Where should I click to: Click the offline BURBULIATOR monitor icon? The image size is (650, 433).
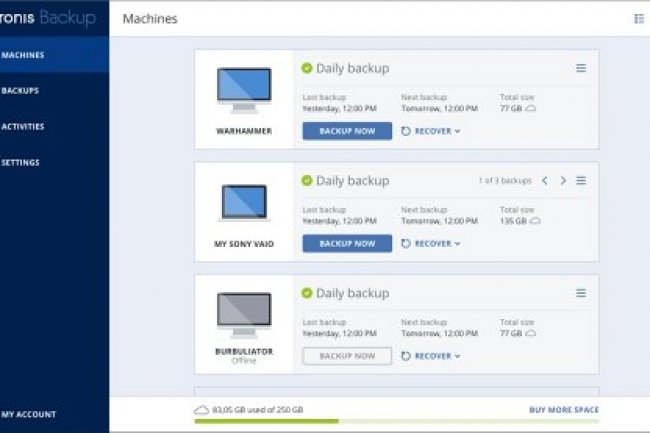[244, 315]
